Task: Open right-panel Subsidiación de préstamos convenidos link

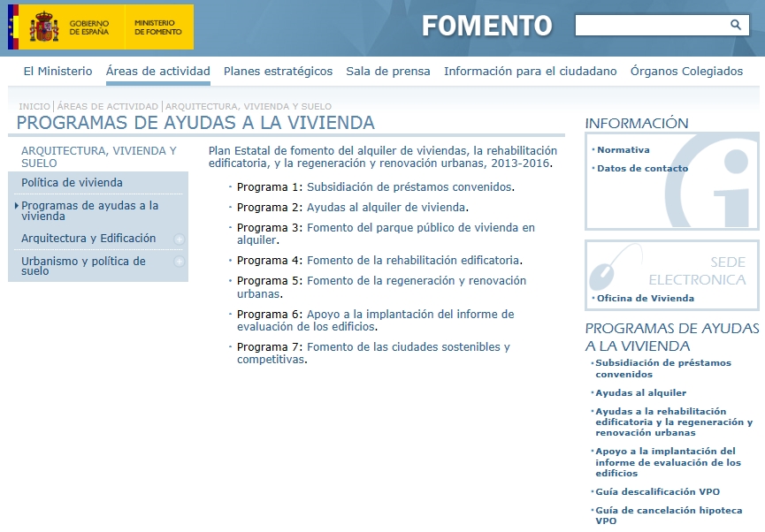Action: point(663,369)
